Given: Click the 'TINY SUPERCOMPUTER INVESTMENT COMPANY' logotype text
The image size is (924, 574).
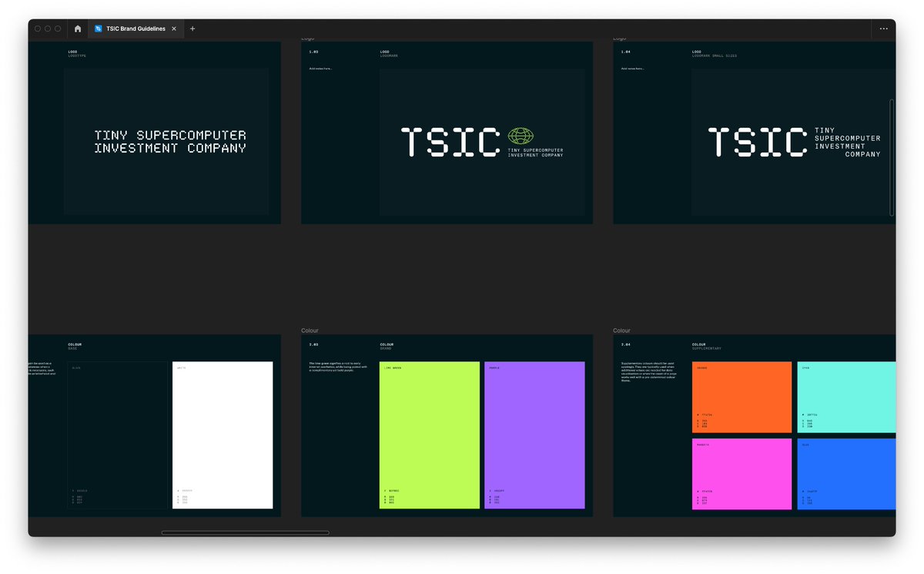Looking at the screenshot, I should point(170,142).
